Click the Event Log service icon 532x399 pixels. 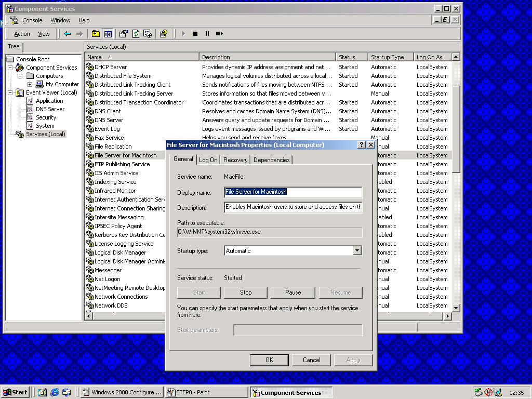[89, 129]
